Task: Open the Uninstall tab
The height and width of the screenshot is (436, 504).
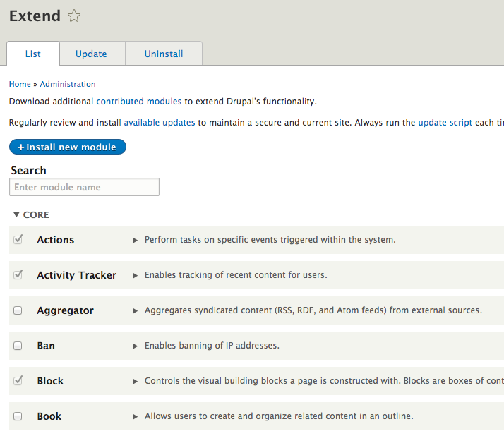Action: (x=164, y=54)
